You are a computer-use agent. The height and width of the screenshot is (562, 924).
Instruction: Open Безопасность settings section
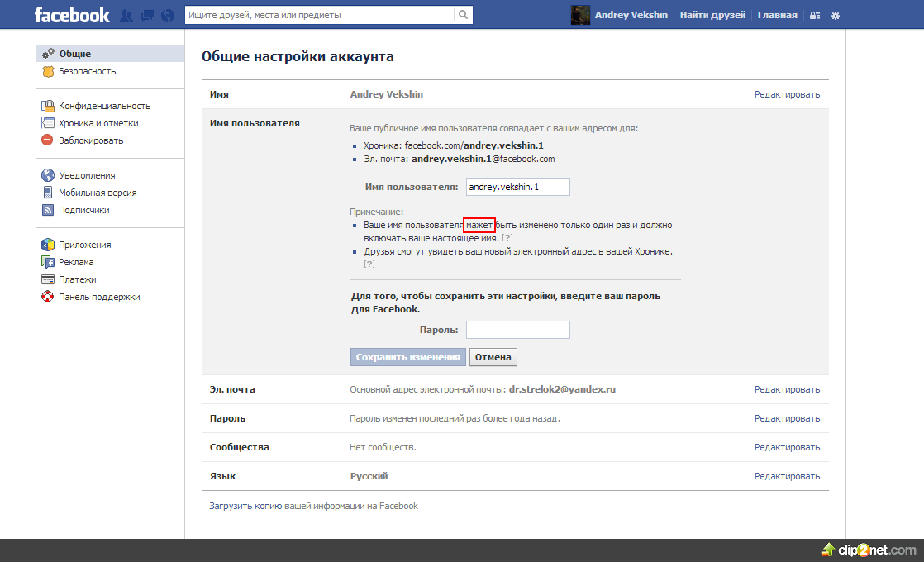tap(87, 71)
